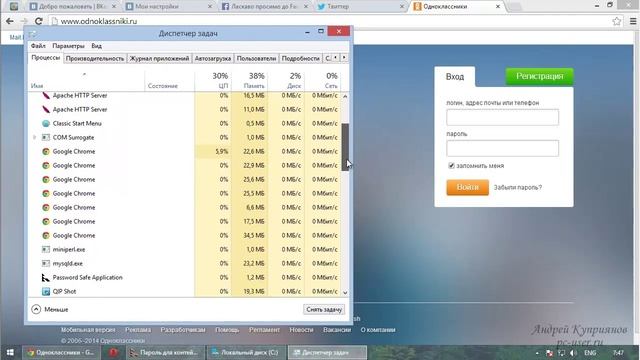Open the Вакансии footer link
This screenshot has height=360, width=640.
[337, 329]
